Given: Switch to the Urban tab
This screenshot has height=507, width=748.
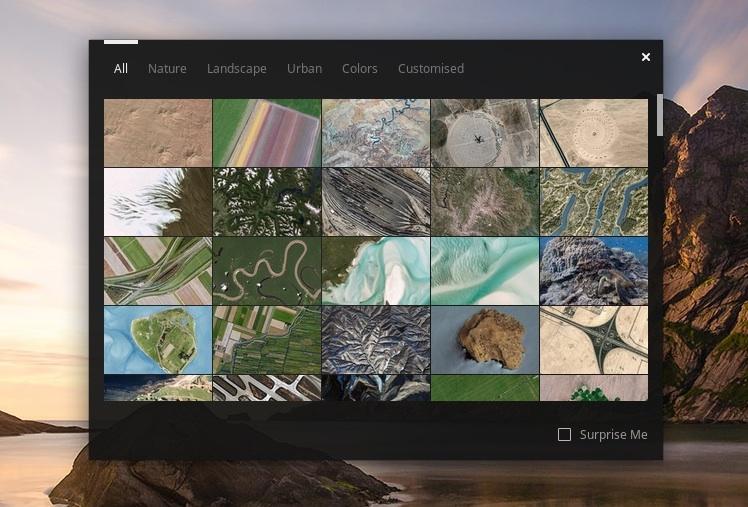Looking at the screenshot, I should click(x=304, y=69).
